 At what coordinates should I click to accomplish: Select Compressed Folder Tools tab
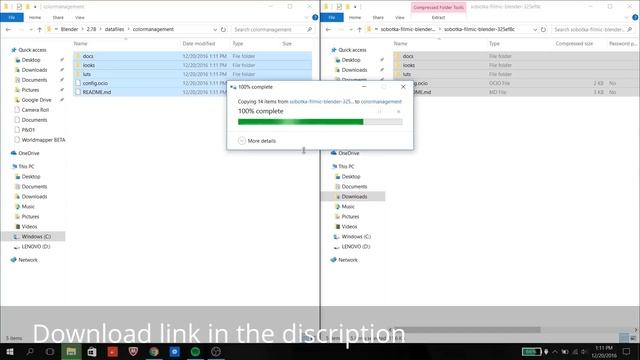click(x=438, y=7)
